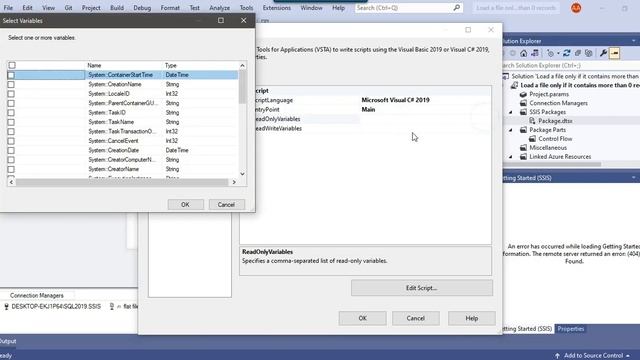Check the System::LocaleID checkbox
Viewport: 640px width, 360px height.
(11, 94)
